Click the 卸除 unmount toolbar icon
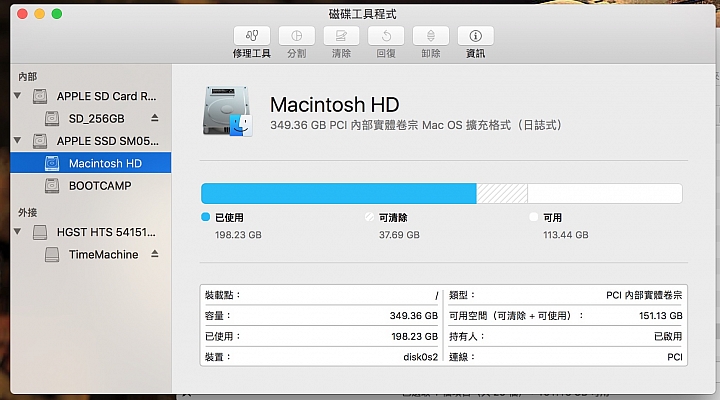 click(x=431, y=36)
